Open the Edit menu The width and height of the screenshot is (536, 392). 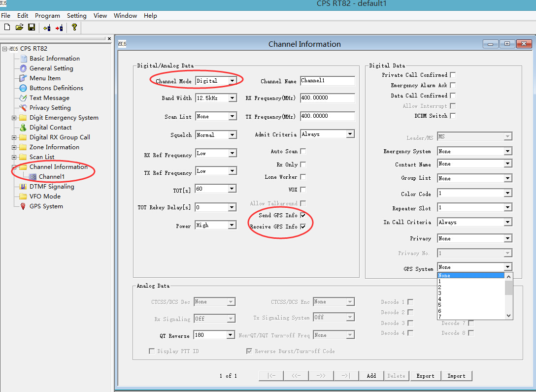tap(23, 16)
